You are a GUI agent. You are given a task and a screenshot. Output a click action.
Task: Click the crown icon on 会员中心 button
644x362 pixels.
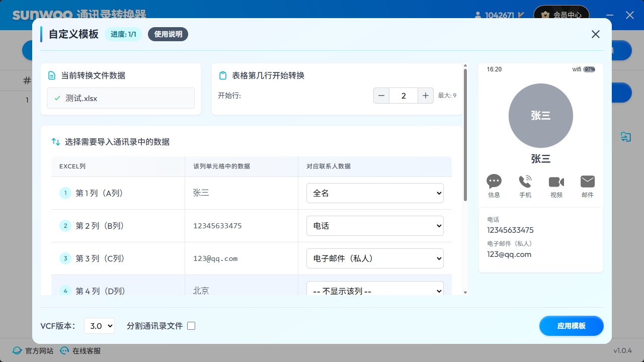(x=546, y=15)
